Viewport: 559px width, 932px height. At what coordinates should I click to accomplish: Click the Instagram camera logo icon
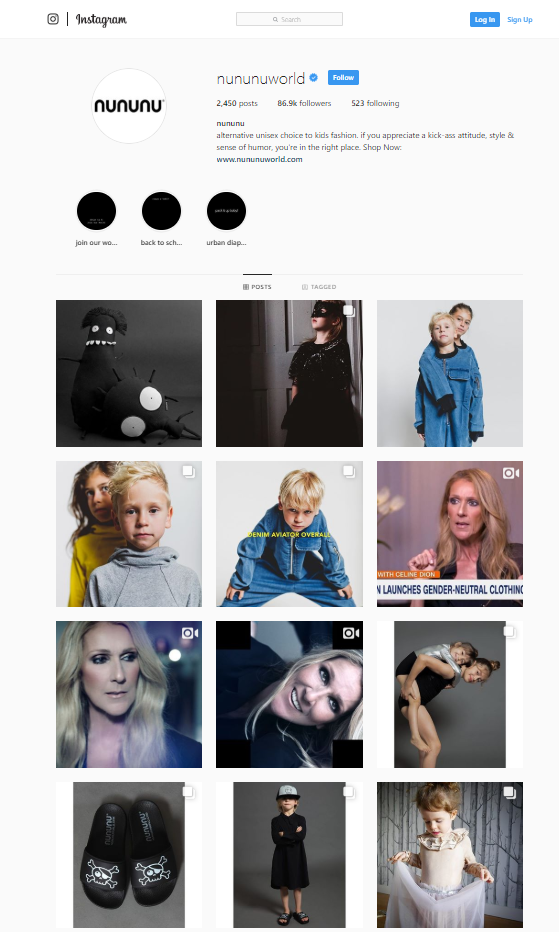53,19
